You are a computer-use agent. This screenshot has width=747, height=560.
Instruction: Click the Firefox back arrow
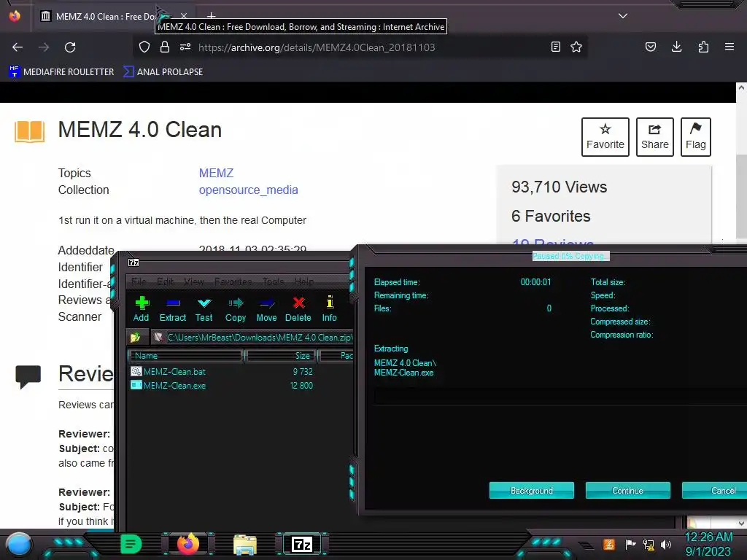click(18, 47)
